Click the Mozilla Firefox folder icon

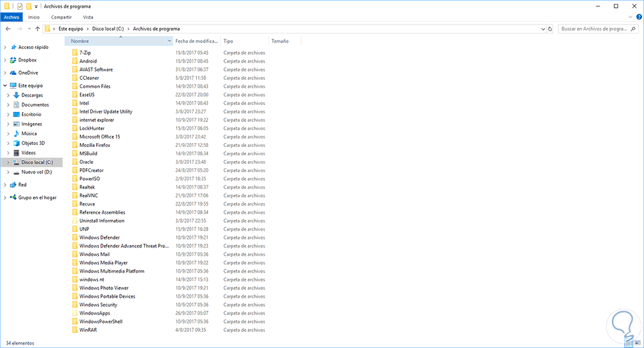[x=74, y=145]
